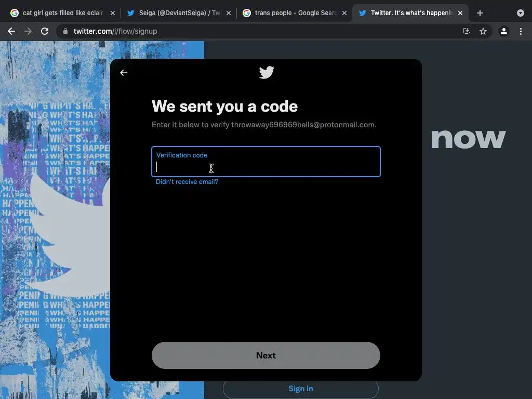
Task: Expand tab search dropdown arrow
Action: (x=521, y=13)
